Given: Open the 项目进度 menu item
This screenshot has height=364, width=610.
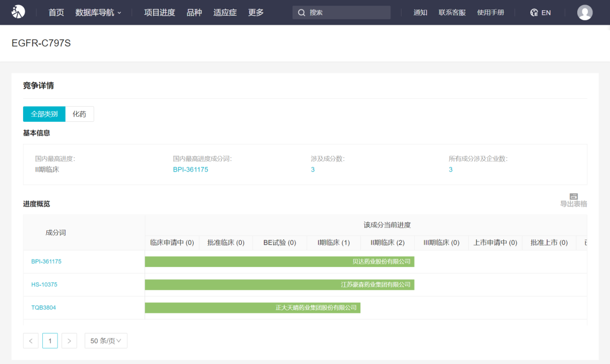Looking at the screenshot, I should point(159,12).
